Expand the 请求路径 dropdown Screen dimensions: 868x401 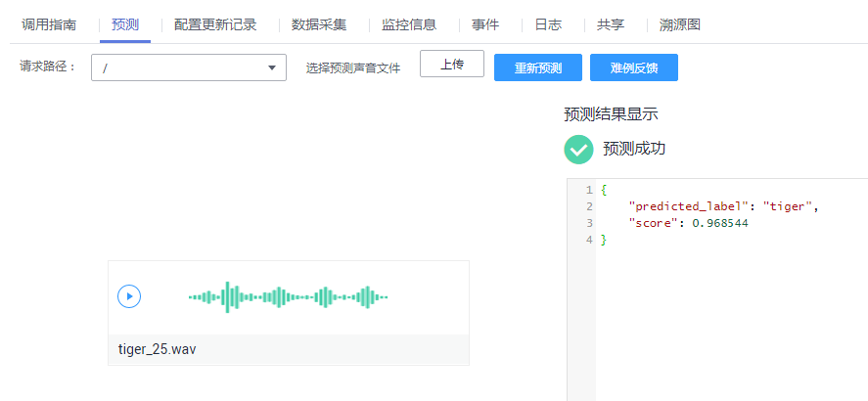pyautogui.click(x=189, y=67)
